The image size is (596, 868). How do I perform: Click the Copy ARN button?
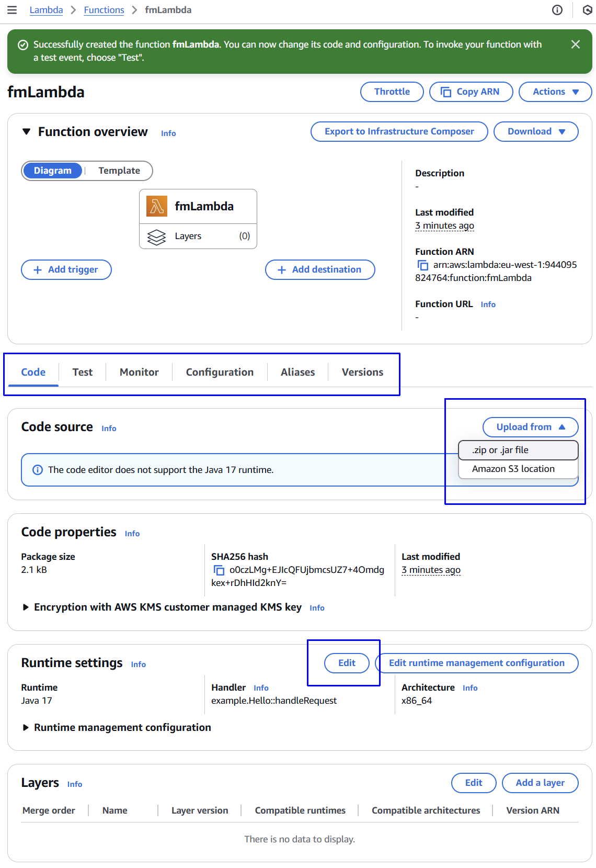pyautogui.click(x=471, y=92)
